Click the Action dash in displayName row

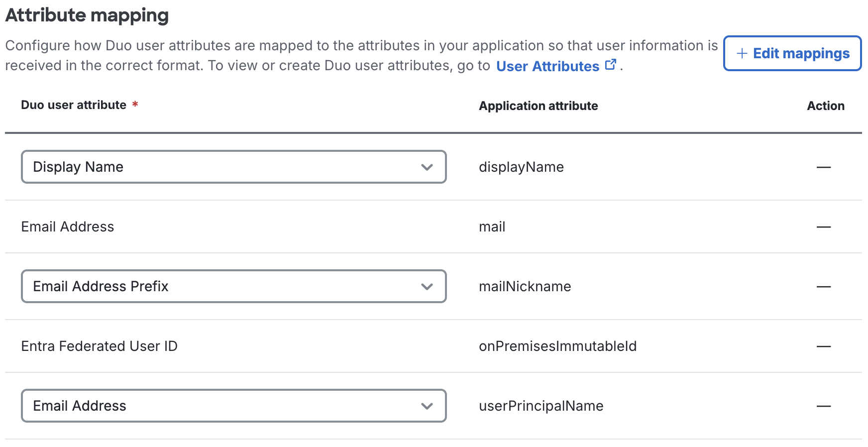(824, 167)
